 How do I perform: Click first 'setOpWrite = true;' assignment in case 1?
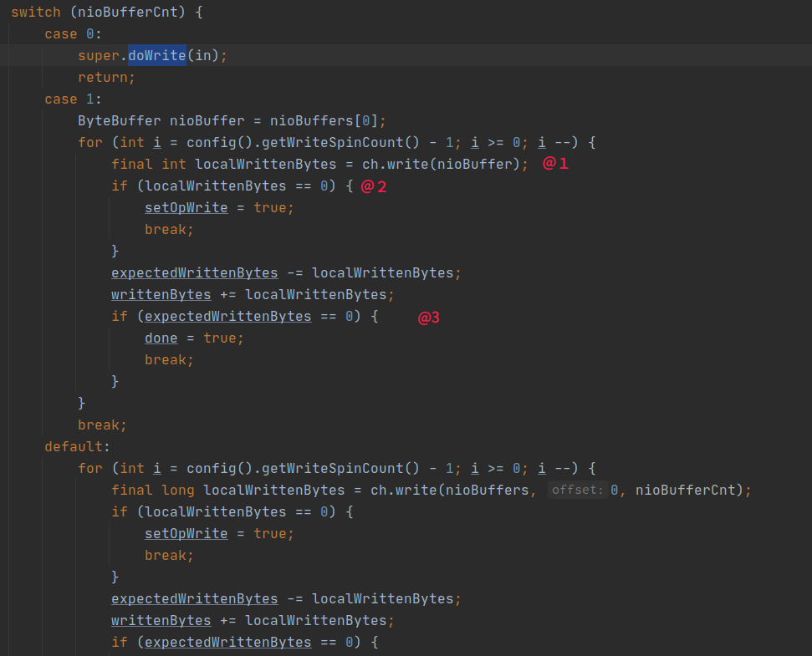click(x=219, y=207)
